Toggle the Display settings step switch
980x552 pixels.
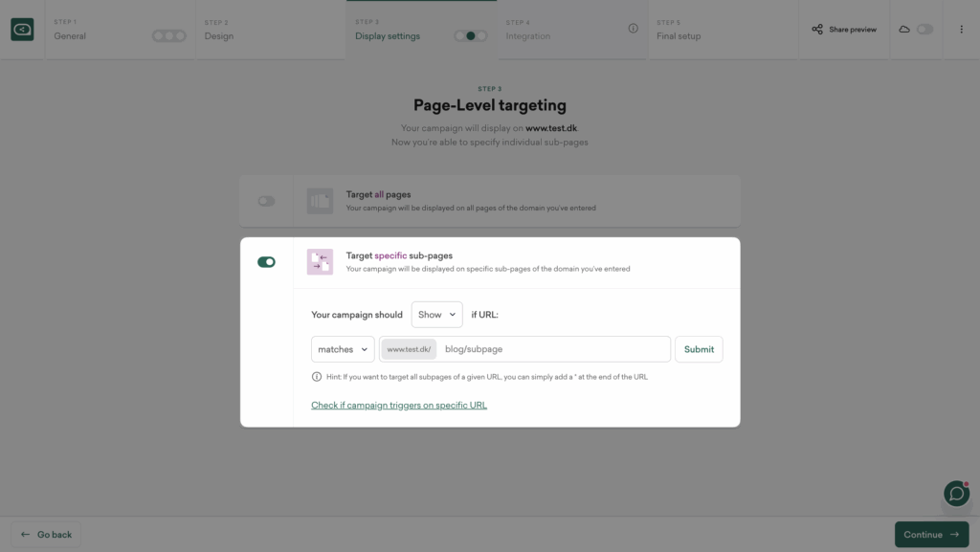click(x=469, y=33)
